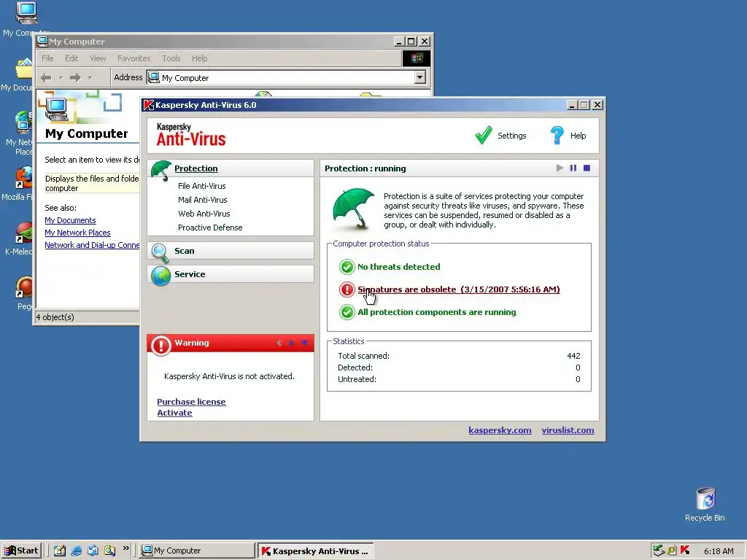This screenshot has width=747, height=560.
Task: Click the play button to resume protection
Action: pyautogui.click(x=560, y=168)
